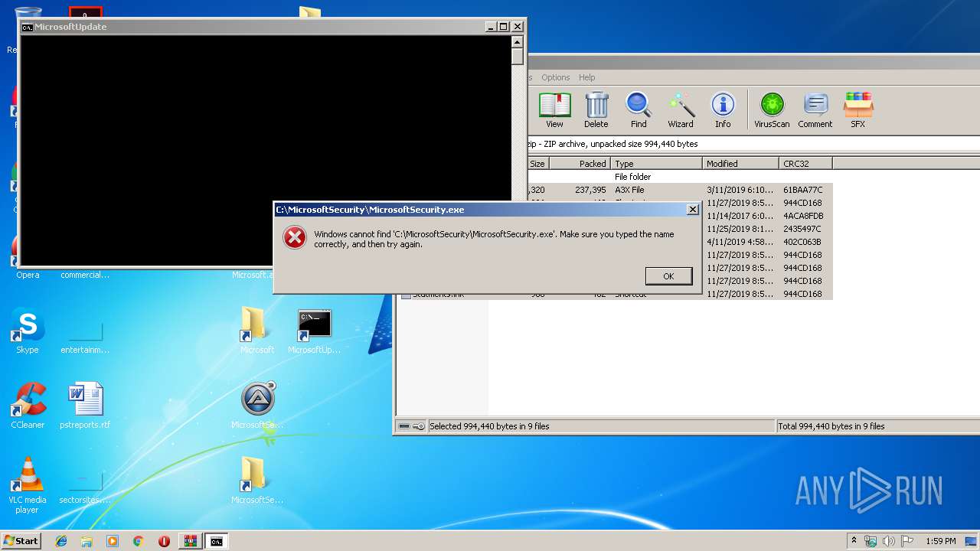Select the A3X File row in WinRAR

point(680,190)
